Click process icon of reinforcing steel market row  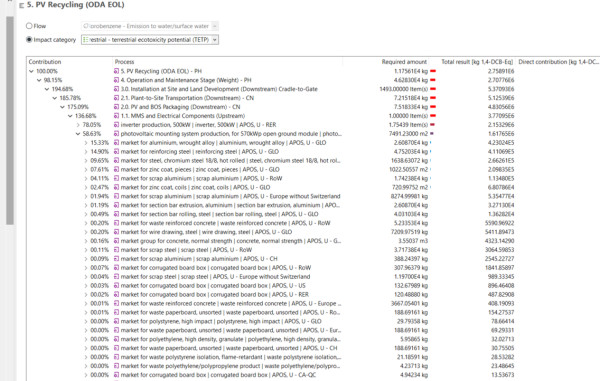pyautogui.click(x=116, y=151)
